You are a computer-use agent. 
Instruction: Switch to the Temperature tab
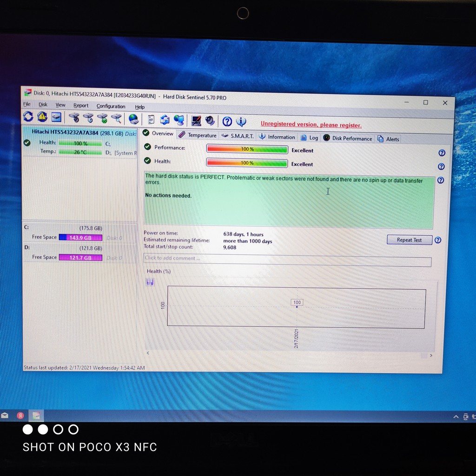click(198, 135)
